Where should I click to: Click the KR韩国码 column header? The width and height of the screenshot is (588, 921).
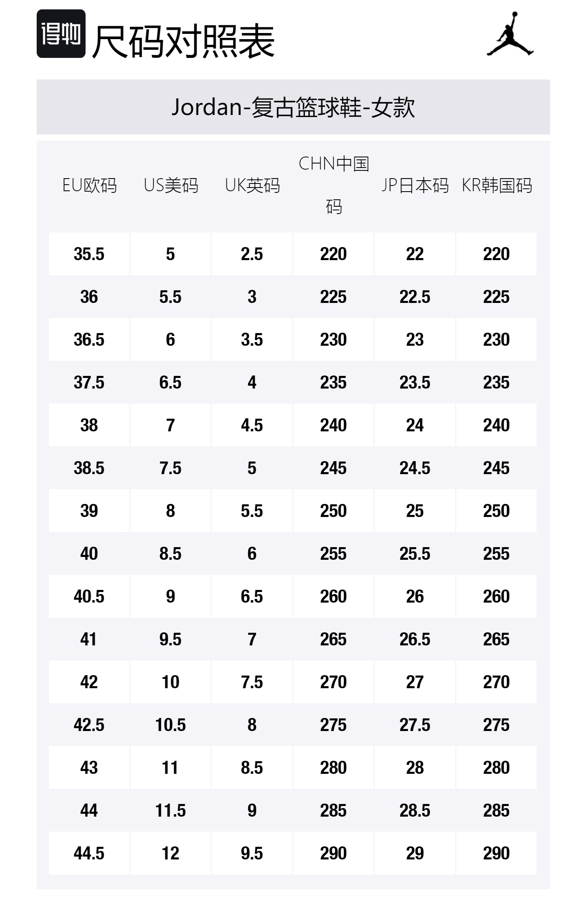pyautogui.click(x=496, y=186)
